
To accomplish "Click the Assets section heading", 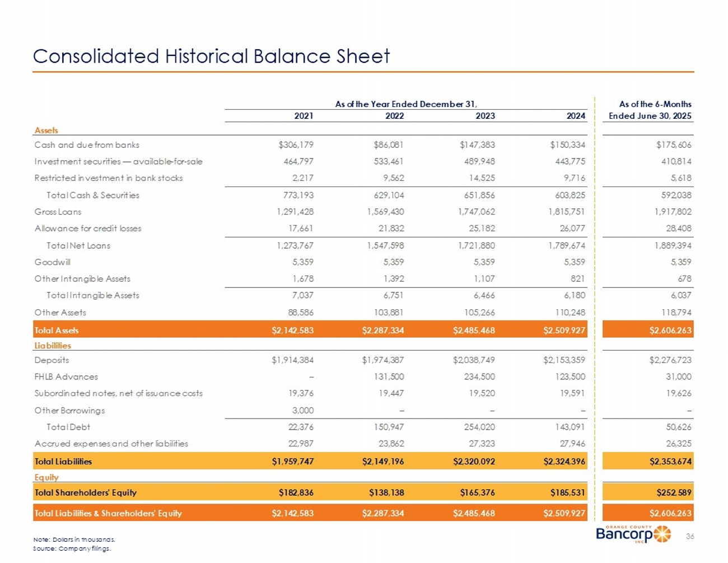I will (x=46, y=131).
